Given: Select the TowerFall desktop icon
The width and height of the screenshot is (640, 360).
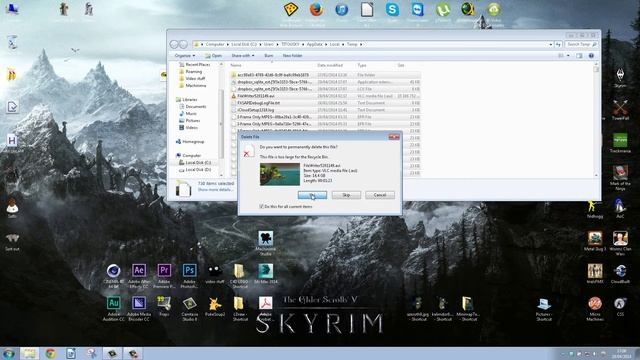Looking at the screenshot, I should (x=620, y=107).
